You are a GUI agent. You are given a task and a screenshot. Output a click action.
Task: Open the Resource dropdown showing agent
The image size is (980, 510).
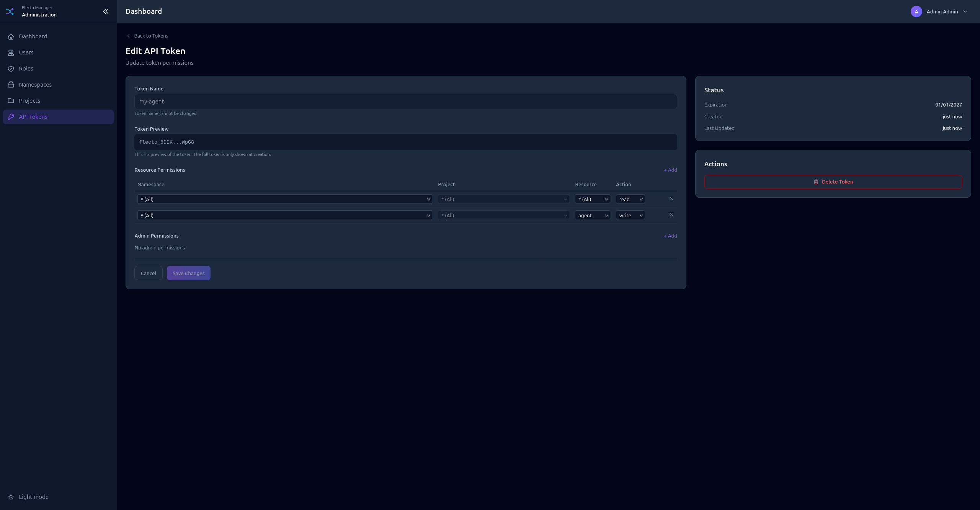[592, 215]
